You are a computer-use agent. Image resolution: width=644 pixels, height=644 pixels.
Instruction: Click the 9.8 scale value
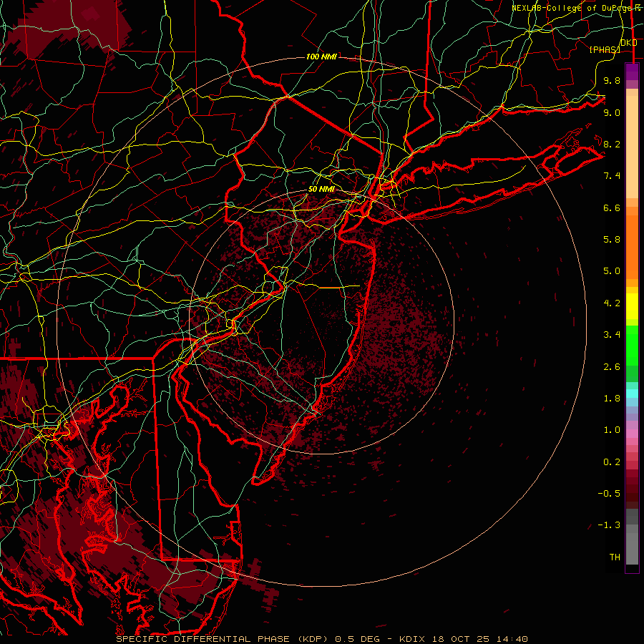point(612,80)
